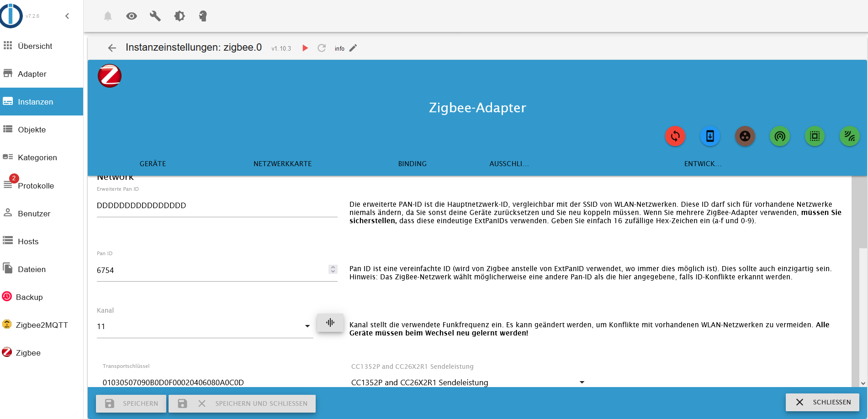Click the scroll-down arrow of settings scrollbar
This screenshot has height=419, width=868.
[x=863, y=383]
